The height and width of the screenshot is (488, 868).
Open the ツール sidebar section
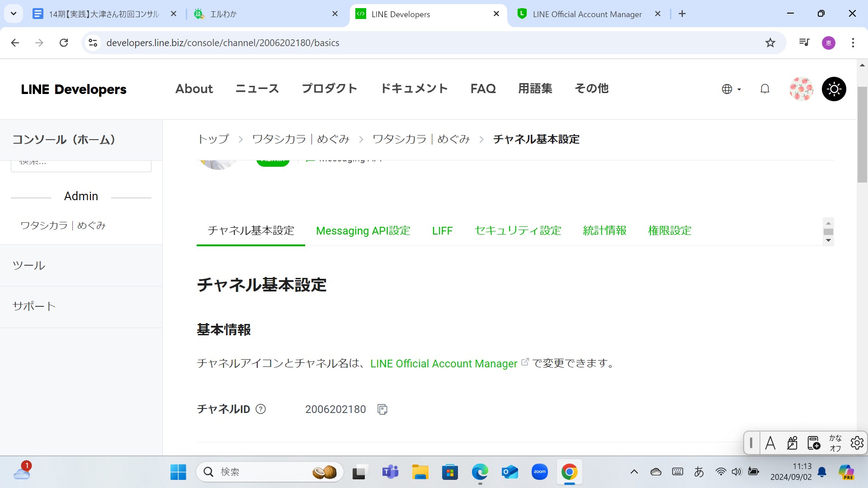(x=29, y=266)
